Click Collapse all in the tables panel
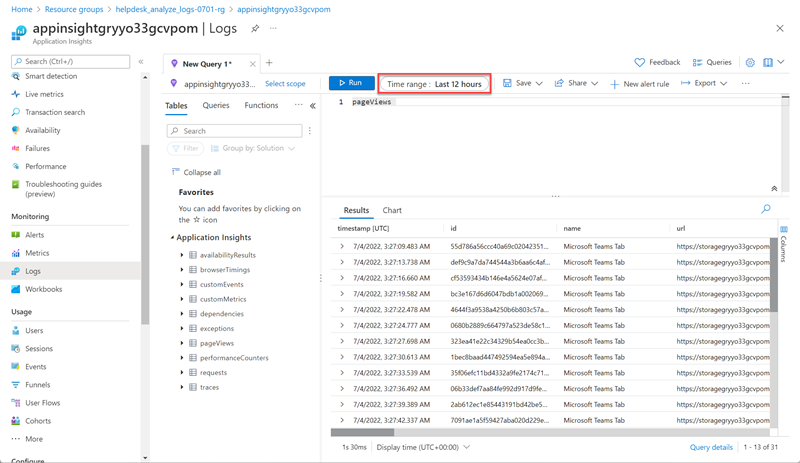Screen dimensions: 800x463 tap(196, 173)
